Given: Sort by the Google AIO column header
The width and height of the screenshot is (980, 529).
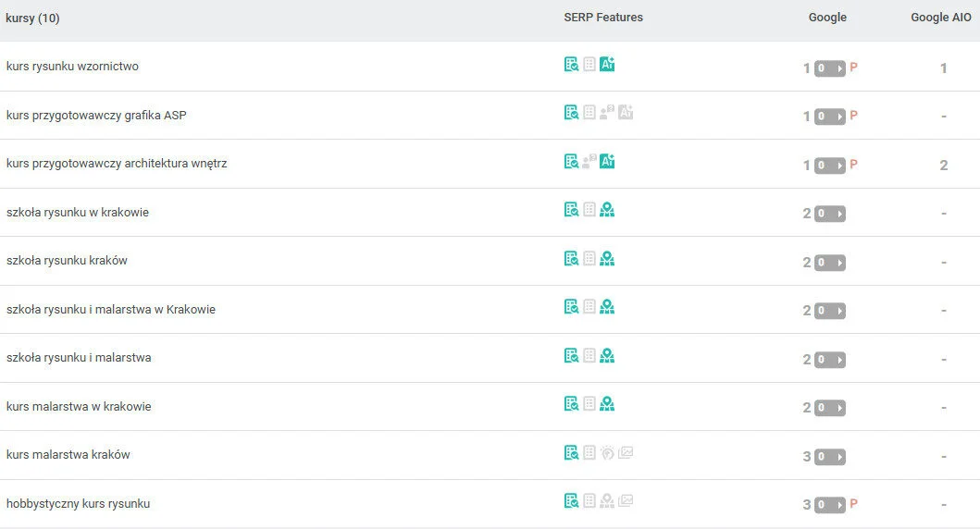Looking at the screenshot, I should coord(940,18).
